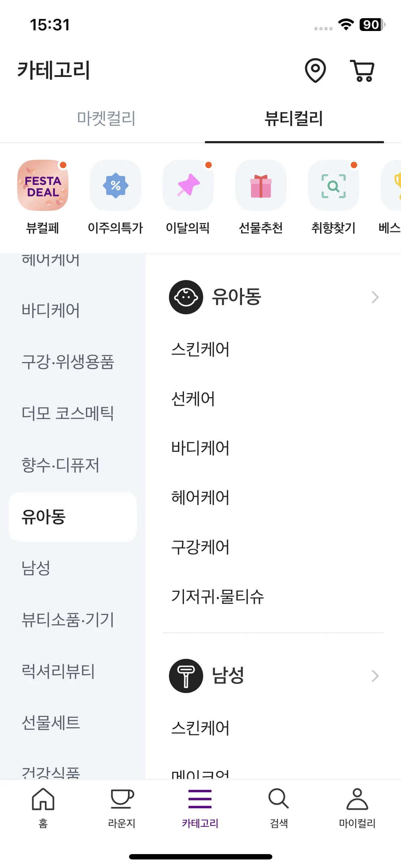The height and width of the screenshot is (868, 401).
Task: Select 럭셔리뷰티 in the left sidebar
Action: point(58,671)
